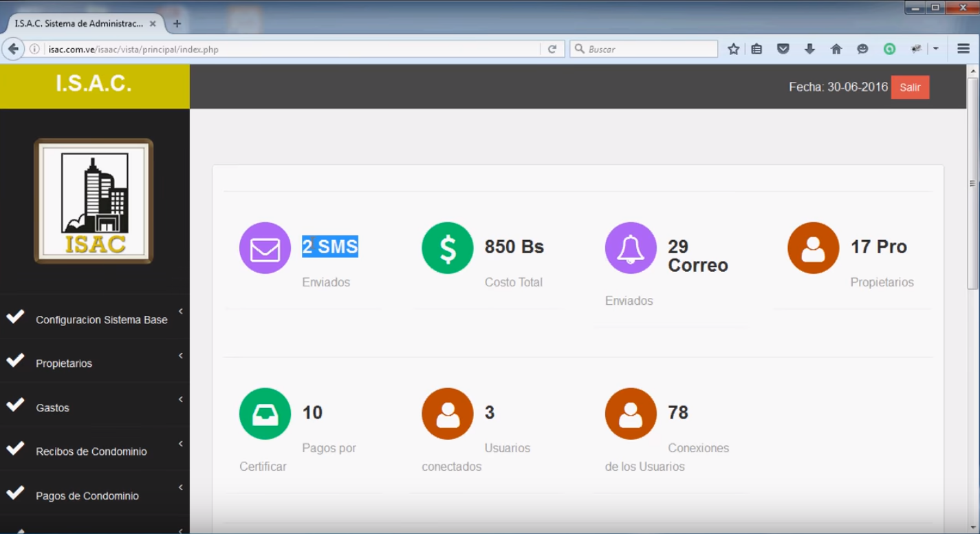
Task: Expand the Configuracion Sistema Base chevron
Action: click(x=181, y=312)
